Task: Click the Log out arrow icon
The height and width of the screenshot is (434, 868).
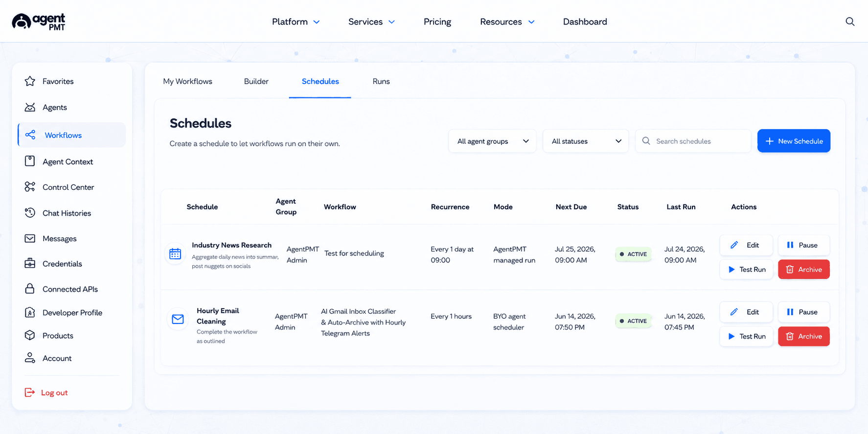Action: [30, 392]
